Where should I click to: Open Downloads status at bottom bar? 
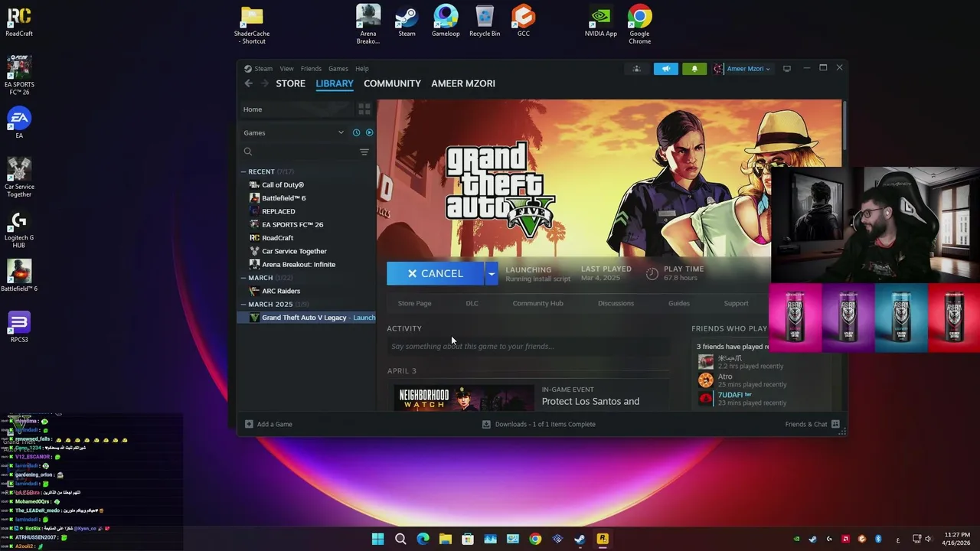538,424
